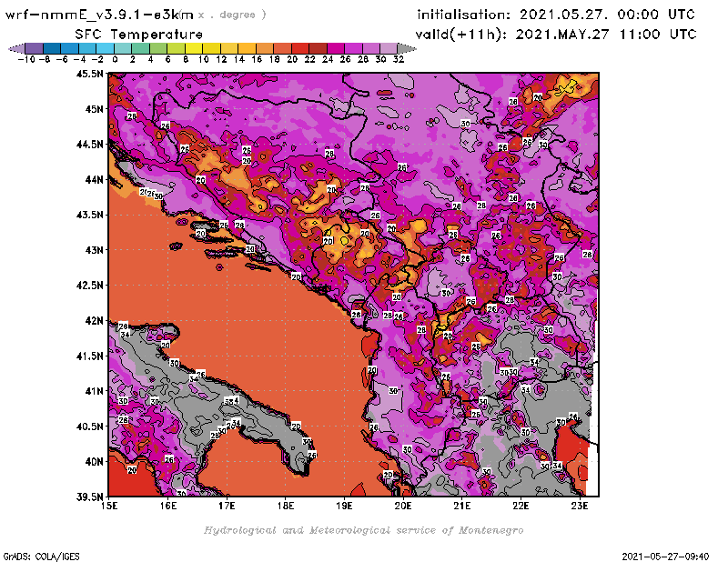Click the GrADS: COLA/IGES credit
The width and height of the screenshot is (728, 562).
click(x=41, y=557)
